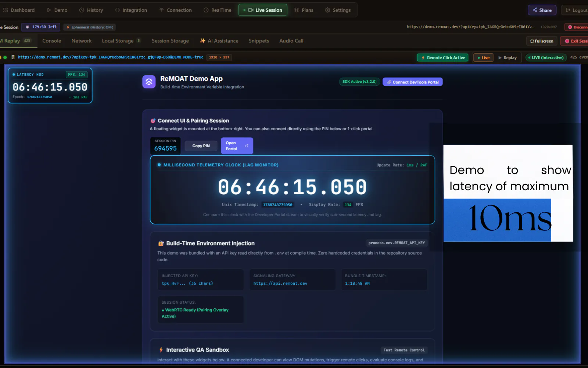This screenshot has height=368, width=588.
Task: Go to the Demo tab
Action: click(57, 10)
